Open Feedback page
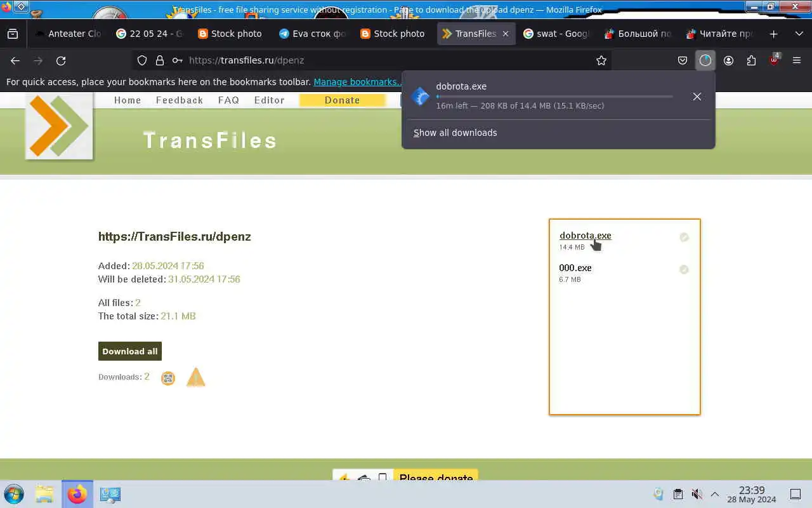This screenshot has width=812, height=508. (x=180, y=100)
